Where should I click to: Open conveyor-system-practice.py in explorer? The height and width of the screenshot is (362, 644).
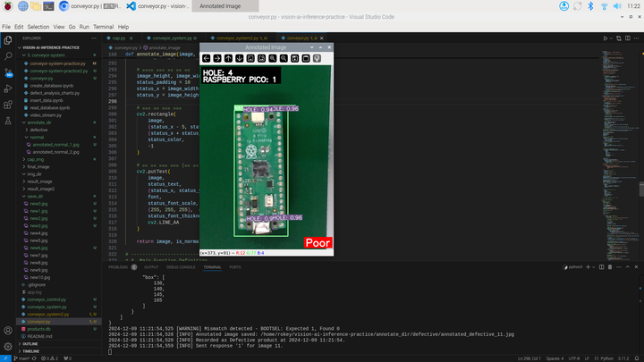point(57,63)
